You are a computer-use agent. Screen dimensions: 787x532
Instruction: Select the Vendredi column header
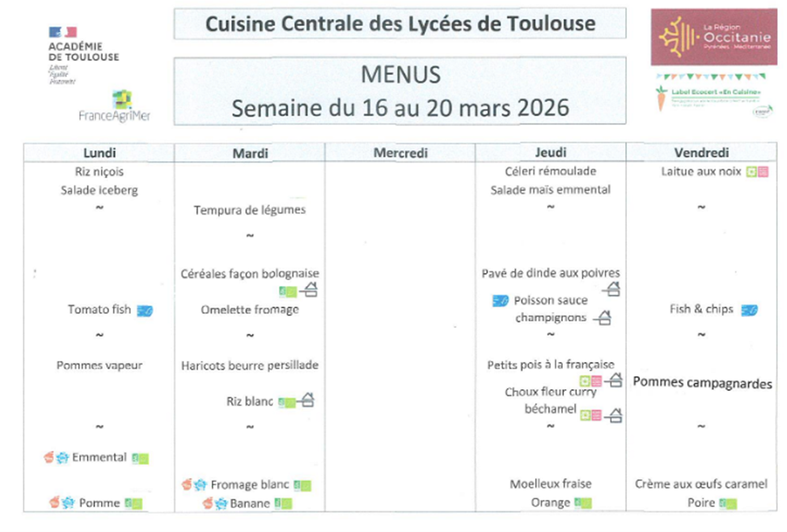[701, 153]
